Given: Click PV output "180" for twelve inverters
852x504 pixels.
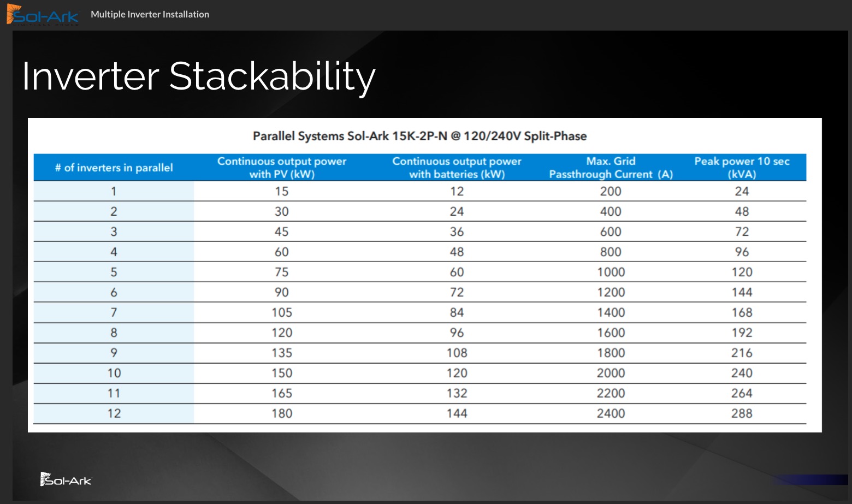Looking at the screenshot, I should (x=282, y=413).
